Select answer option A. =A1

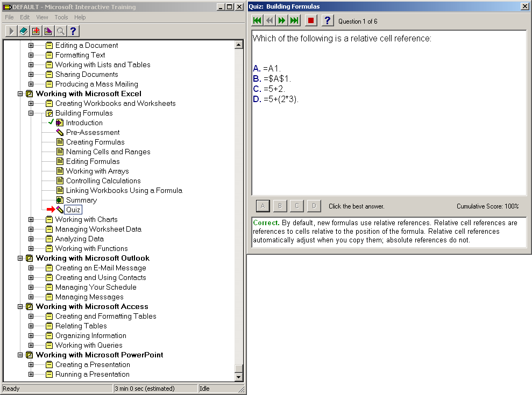tap(267, 68)
